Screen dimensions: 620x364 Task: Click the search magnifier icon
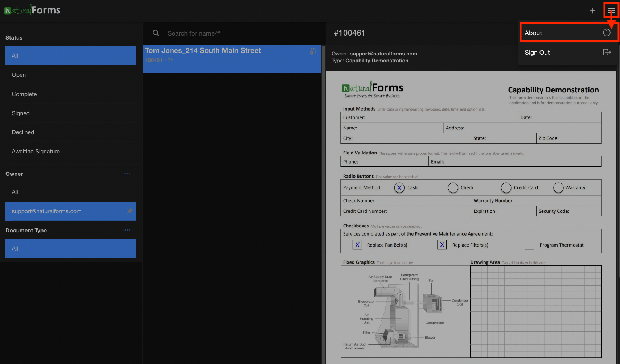156,33
